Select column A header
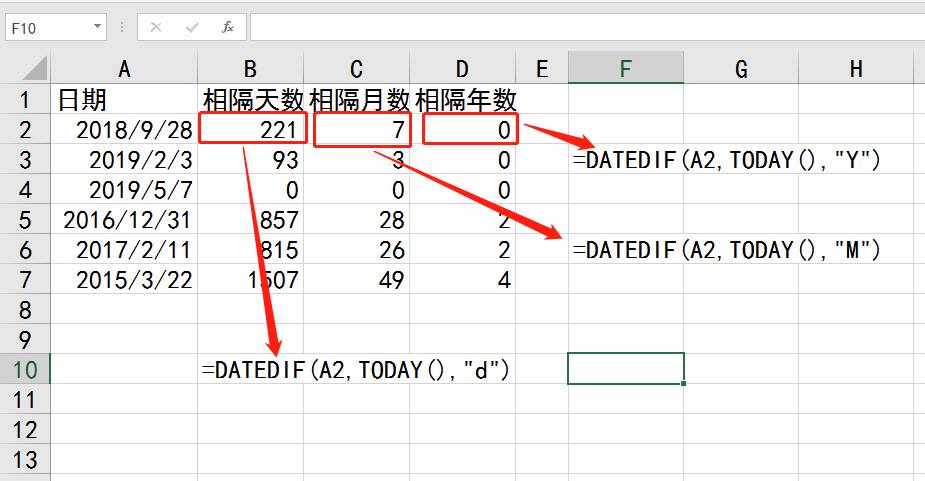This screenshot has height=481, width=925. 124,68
